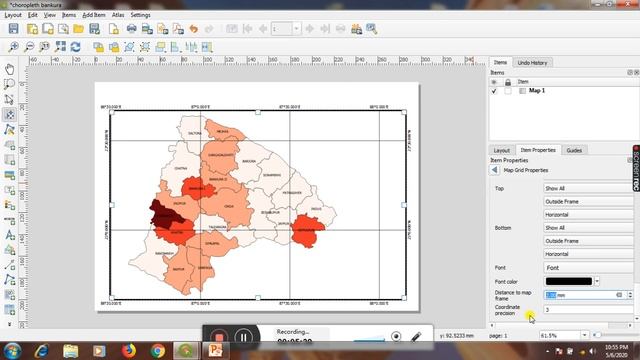The width and height of the screenshot is (640, 360).
Task: Open the Atlas menu
Action: (x=118, y=15)
